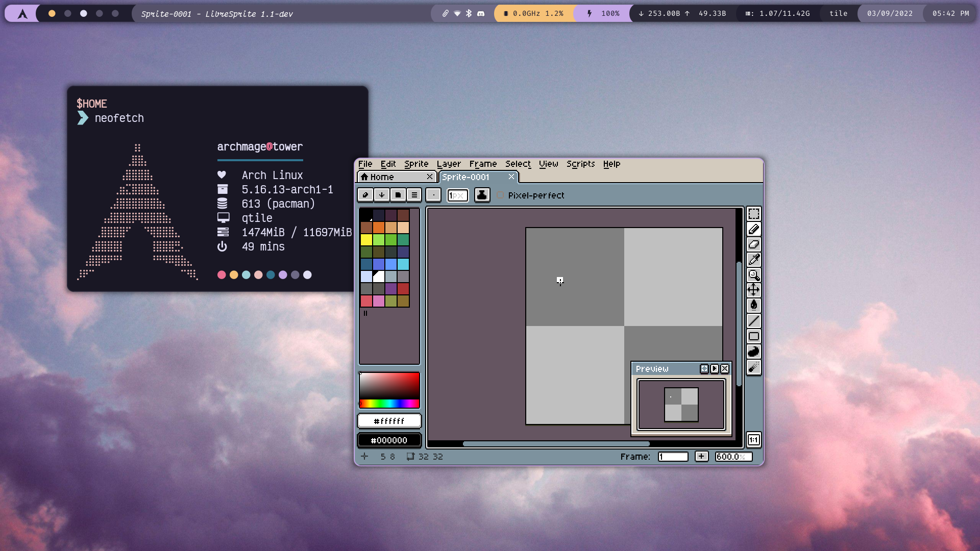Pick the white palette swatch
Viewport: 980px width, 551px height.
pyautogui.click(x=379, y=277)
